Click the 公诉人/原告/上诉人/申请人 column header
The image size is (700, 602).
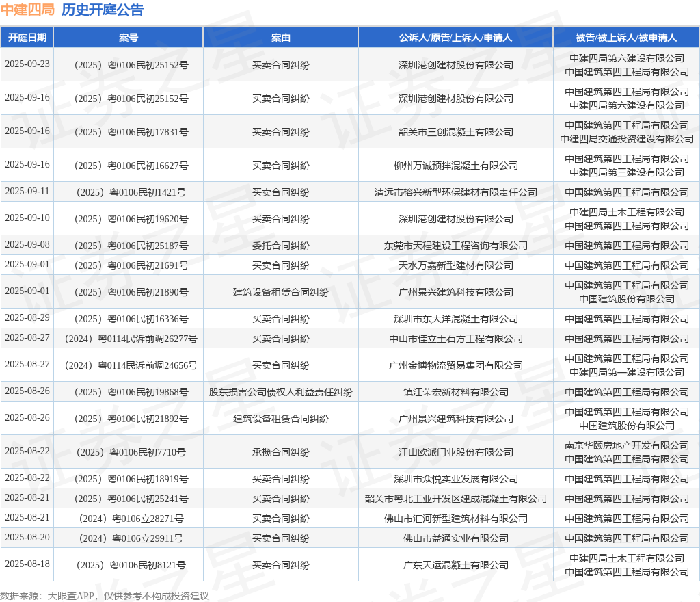[x=456, y=38]
